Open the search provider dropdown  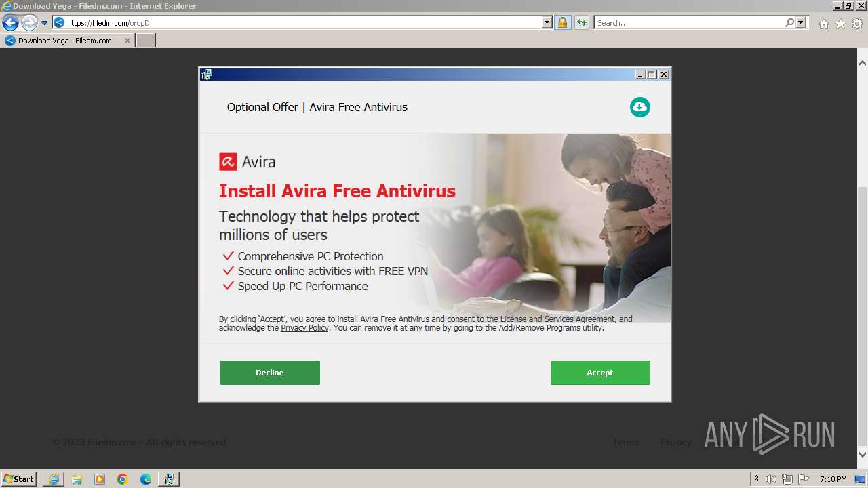point(801,23)
